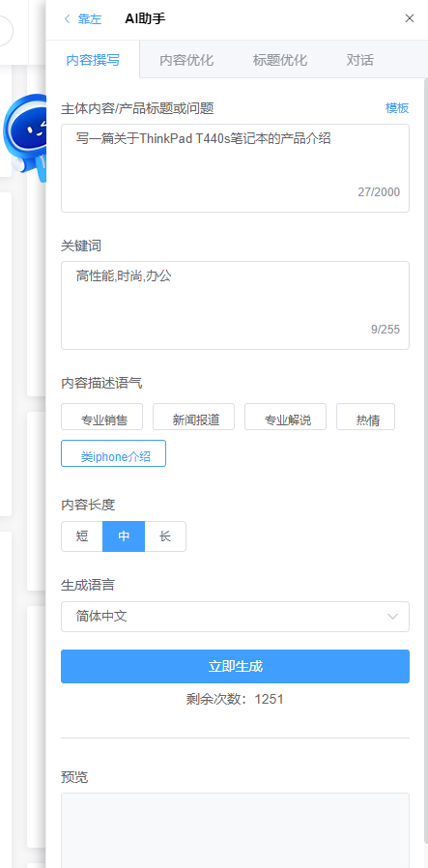Pick the 热情 tone option
428x868 pixels.
(x=365, y=417)
